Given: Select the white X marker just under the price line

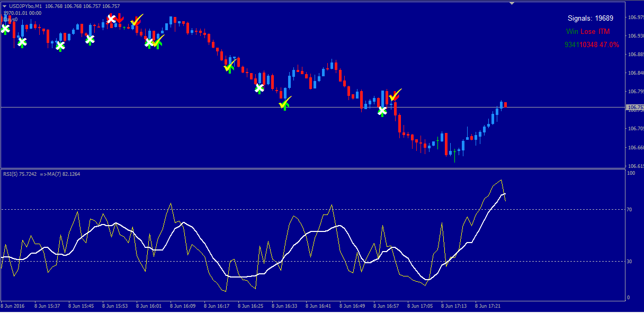Looking at the screenshot, I should click(382, 111).
